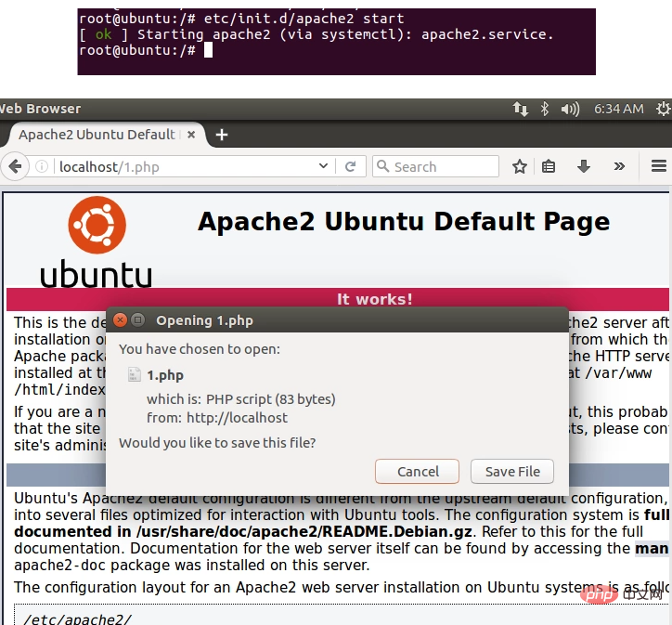Click the search magnifier icon
Screen dimensions: 672x625
pyautogui.click(x=382, y=166)
